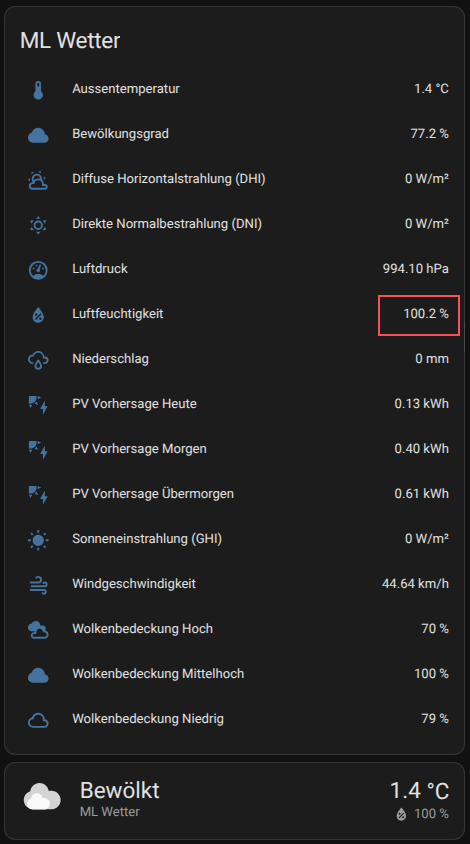Viewport: 470px width, 844px height.
Task: Select the Niederschlag rain cloud icon
Action: [38, 360]
